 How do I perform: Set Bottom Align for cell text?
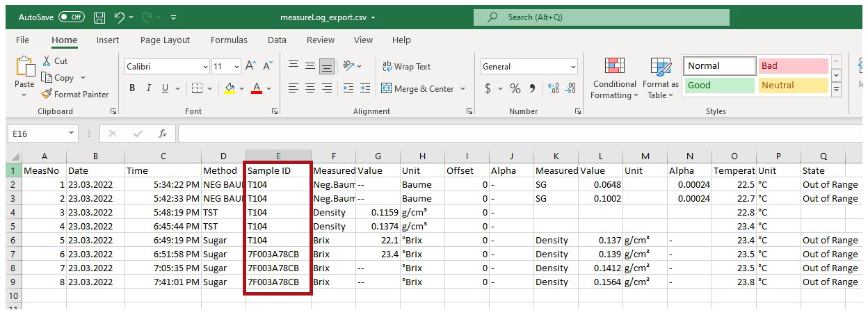(x=326, y=67)
